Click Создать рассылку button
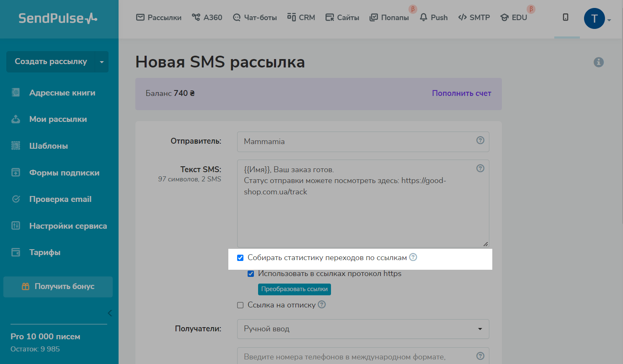 click(51, 62)
